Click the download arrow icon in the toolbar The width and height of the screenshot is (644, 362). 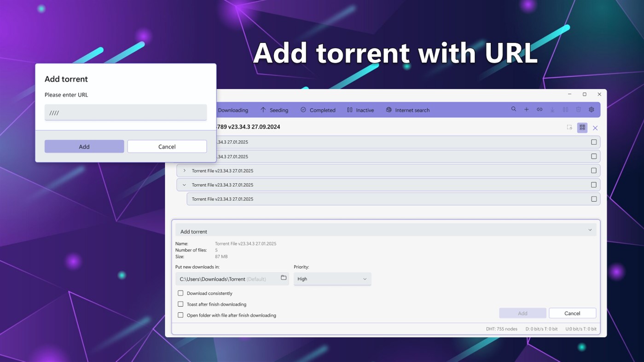coord(552,109)
